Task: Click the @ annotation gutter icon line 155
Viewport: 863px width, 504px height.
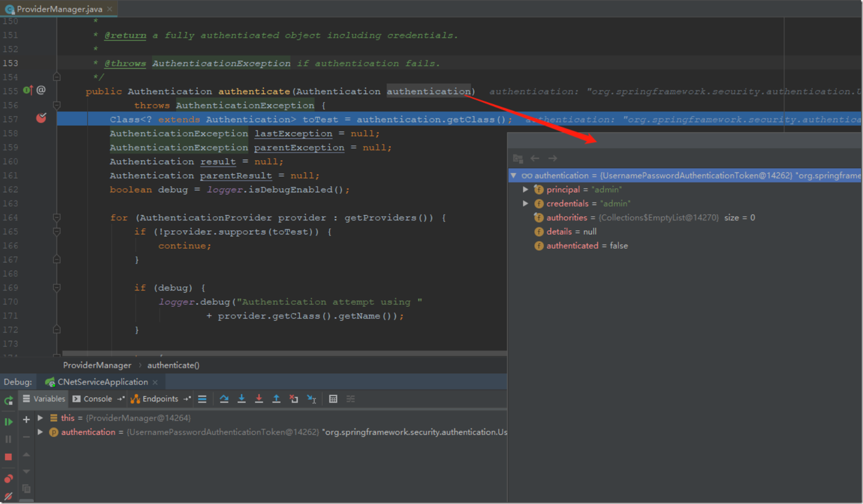Action: [x=41, y=90]
